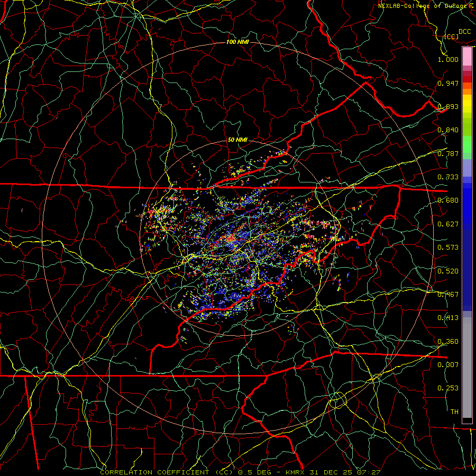The image size is (476, 476).
Task: Click the 0.893 scale value
Action: click(x=448, y=106)
